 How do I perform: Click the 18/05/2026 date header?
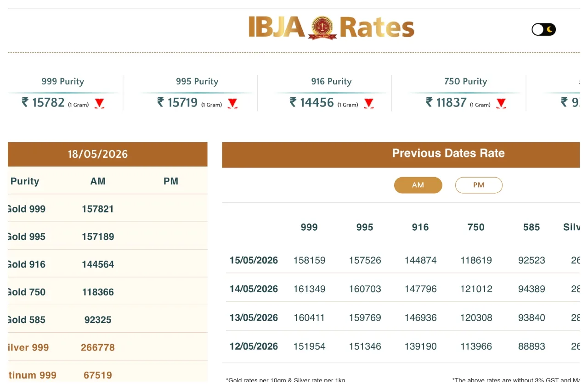tap(98, 154)
